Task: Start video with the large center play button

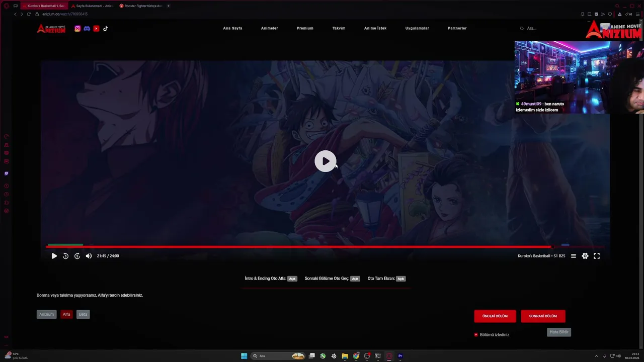Action: (x=326, y=161)
